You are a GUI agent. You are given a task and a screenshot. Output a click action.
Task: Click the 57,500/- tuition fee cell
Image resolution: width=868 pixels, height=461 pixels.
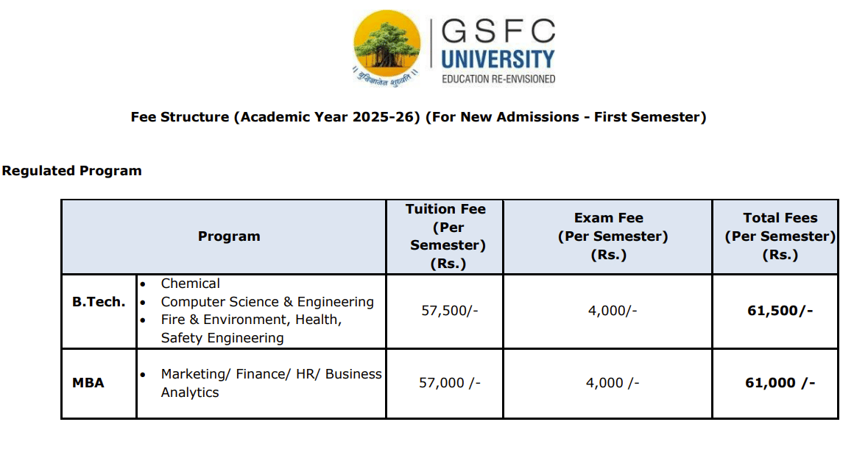[x=449, y=311]
